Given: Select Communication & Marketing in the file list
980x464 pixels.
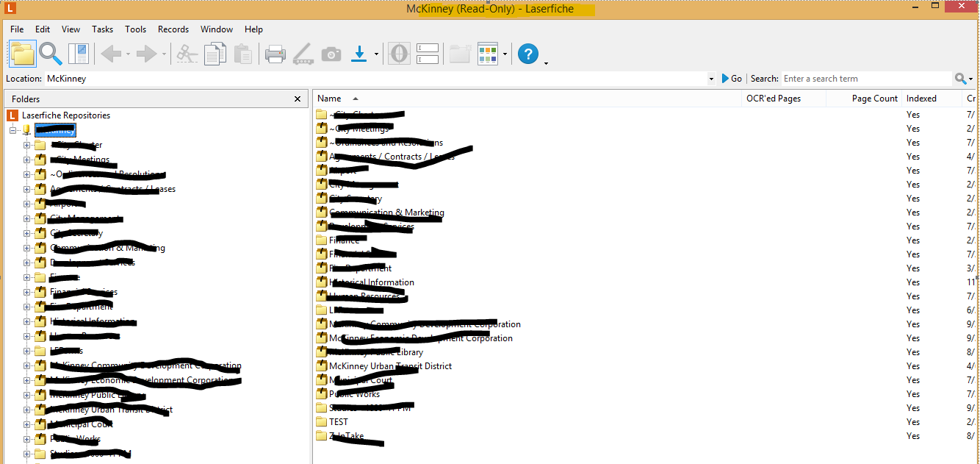Looking at the screenshot, I should pos(386,213).
